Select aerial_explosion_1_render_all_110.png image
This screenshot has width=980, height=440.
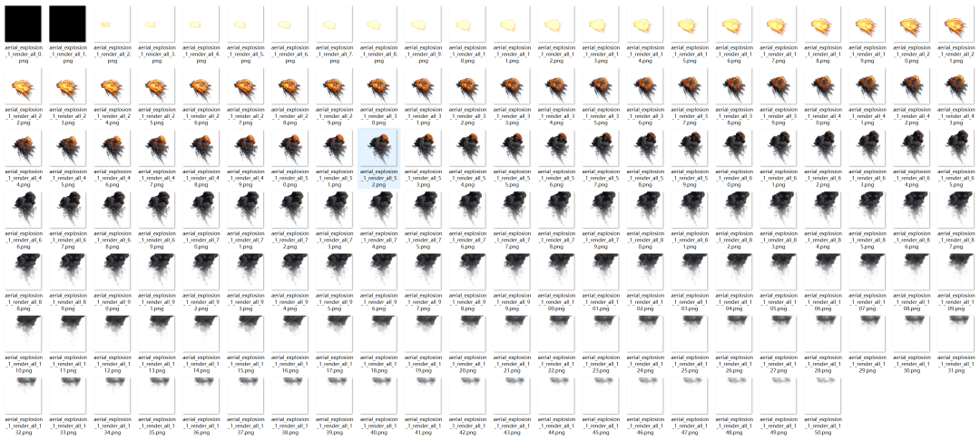(x=23, y=330)
